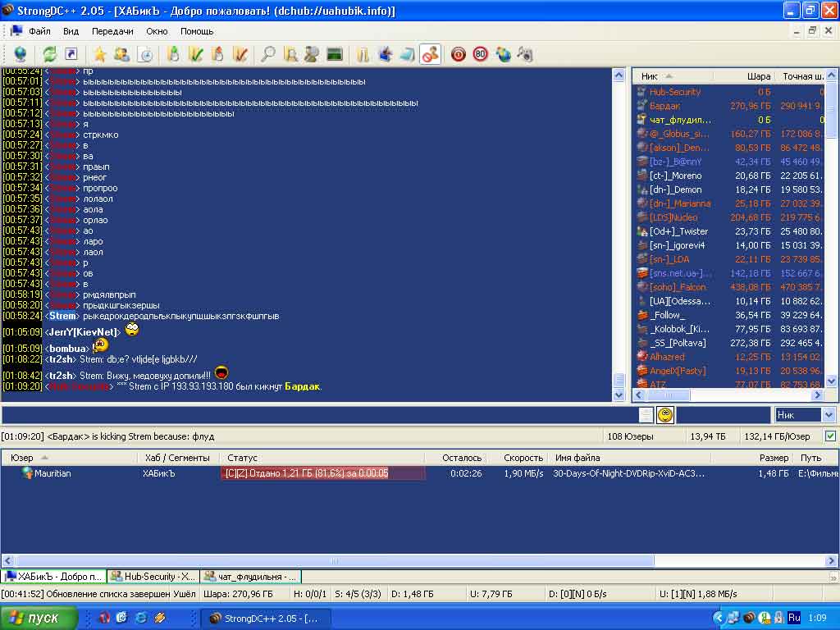840x630 pixels.
Task: Open Search Spy icon
Action: pos(312,54)
